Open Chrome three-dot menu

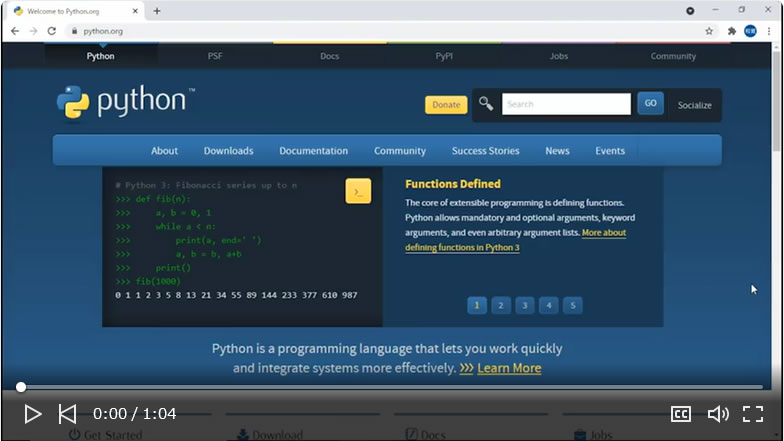[769, 31]
